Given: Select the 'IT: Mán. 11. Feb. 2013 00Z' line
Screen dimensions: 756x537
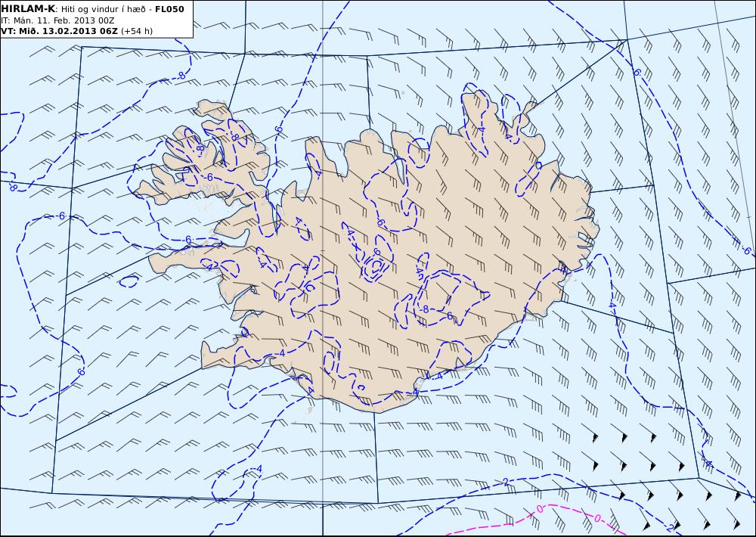Looking at the screenshot, I should click(x=57, y=20).
